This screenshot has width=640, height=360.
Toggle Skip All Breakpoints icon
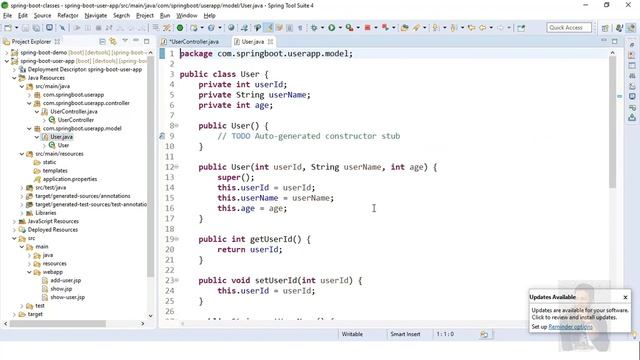(62, 28)
